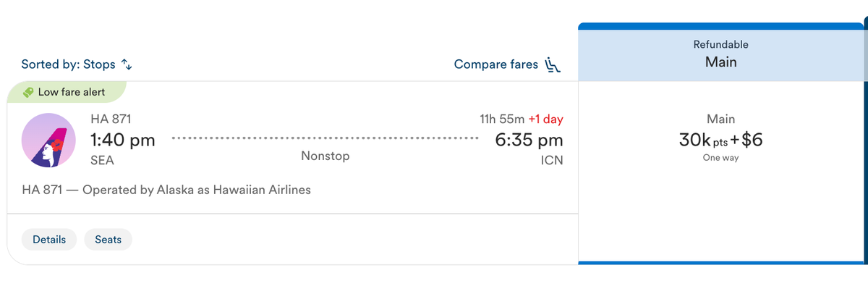
Task: Click the 11h 55m flight duration
Action: click(x=501, y=119)
